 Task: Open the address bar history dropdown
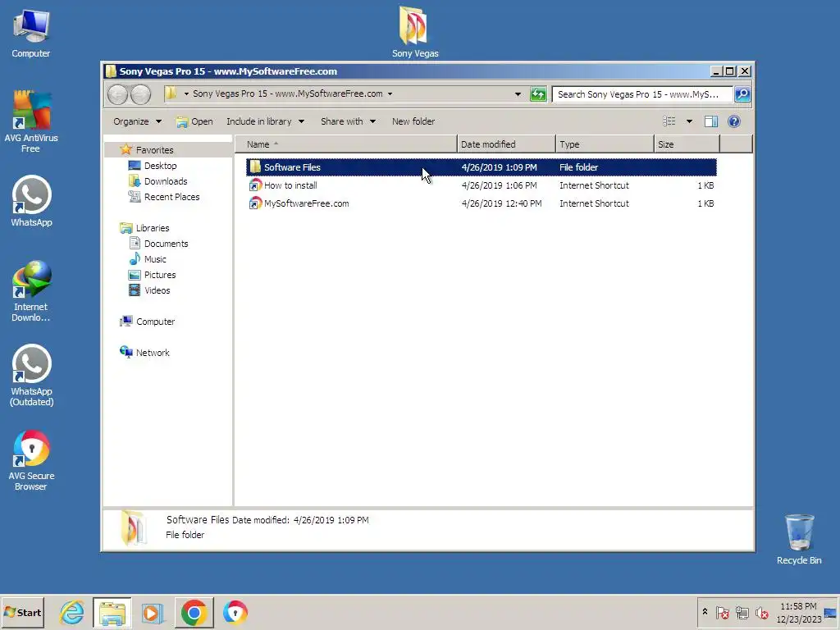[518, 94]
